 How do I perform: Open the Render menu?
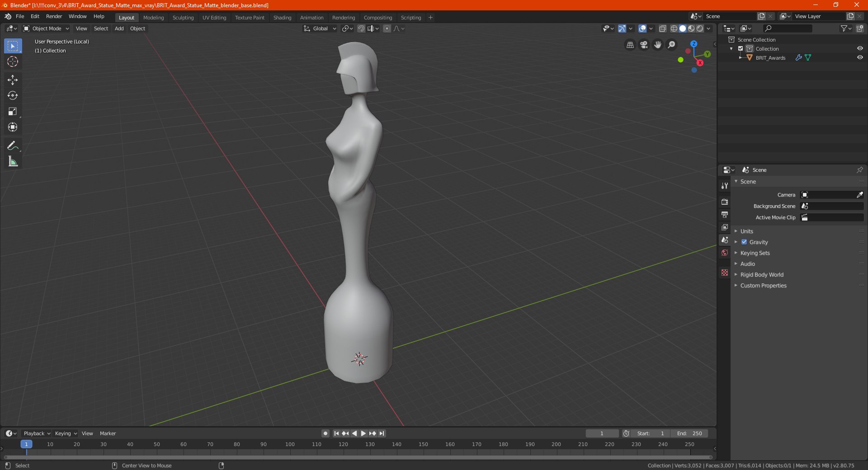point(54,16)
